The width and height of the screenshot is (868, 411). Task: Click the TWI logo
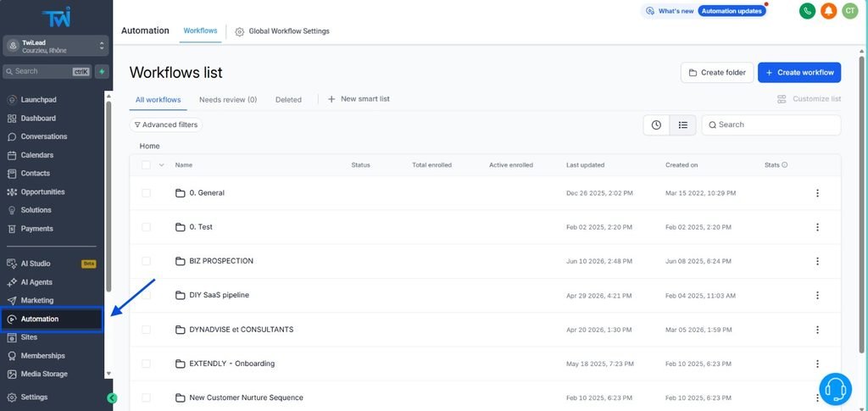(57, 17)
